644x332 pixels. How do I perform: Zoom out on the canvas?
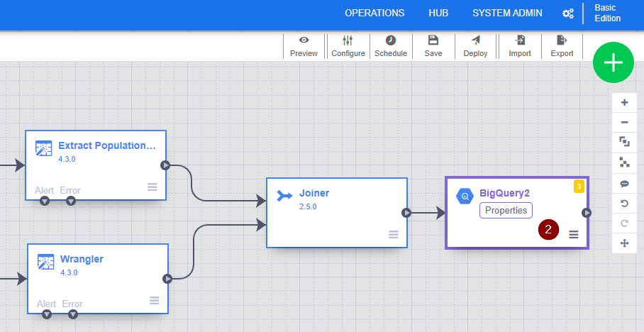pyautogui.click(x=624, y=123)
